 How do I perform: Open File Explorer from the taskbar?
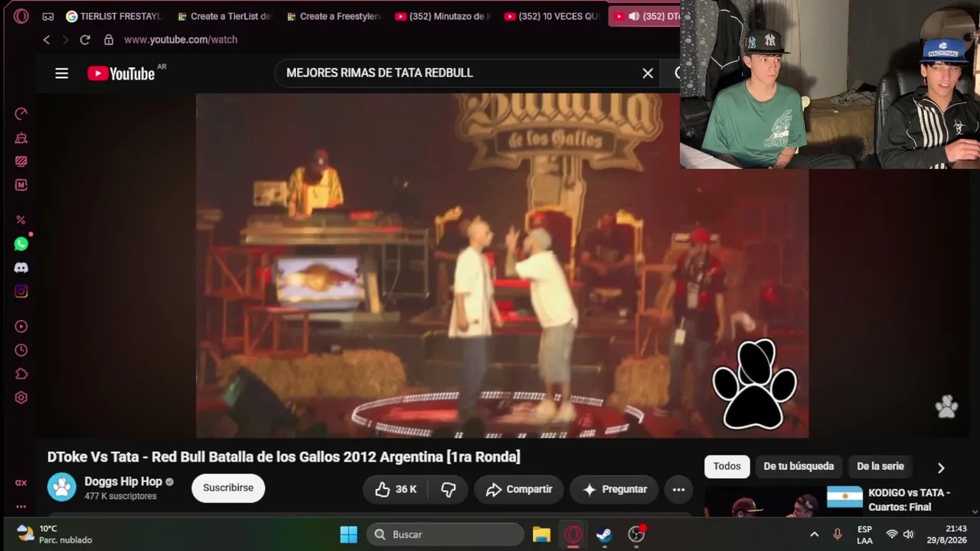click(541, 534)
